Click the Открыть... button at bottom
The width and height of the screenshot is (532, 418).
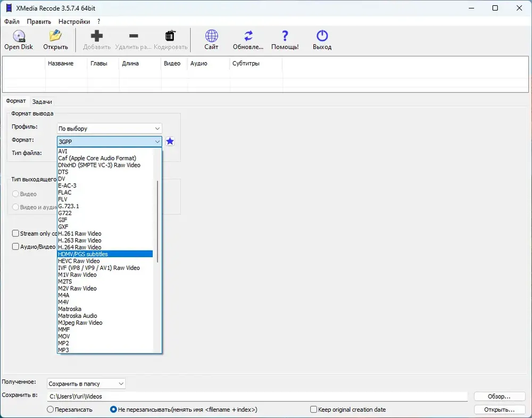499,409
